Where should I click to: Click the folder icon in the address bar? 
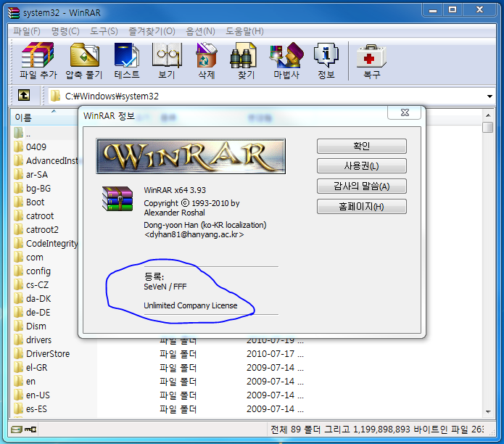click(x=55, y=96)
